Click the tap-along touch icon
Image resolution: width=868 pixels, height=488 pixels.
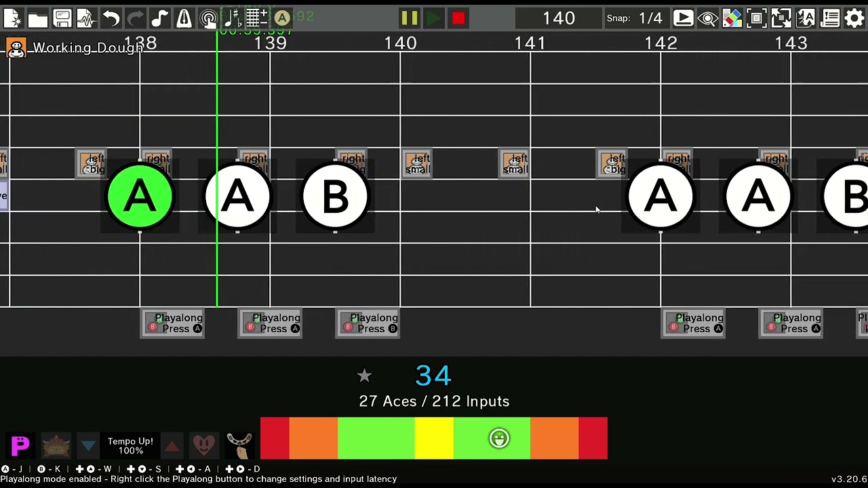coord(208,18)
